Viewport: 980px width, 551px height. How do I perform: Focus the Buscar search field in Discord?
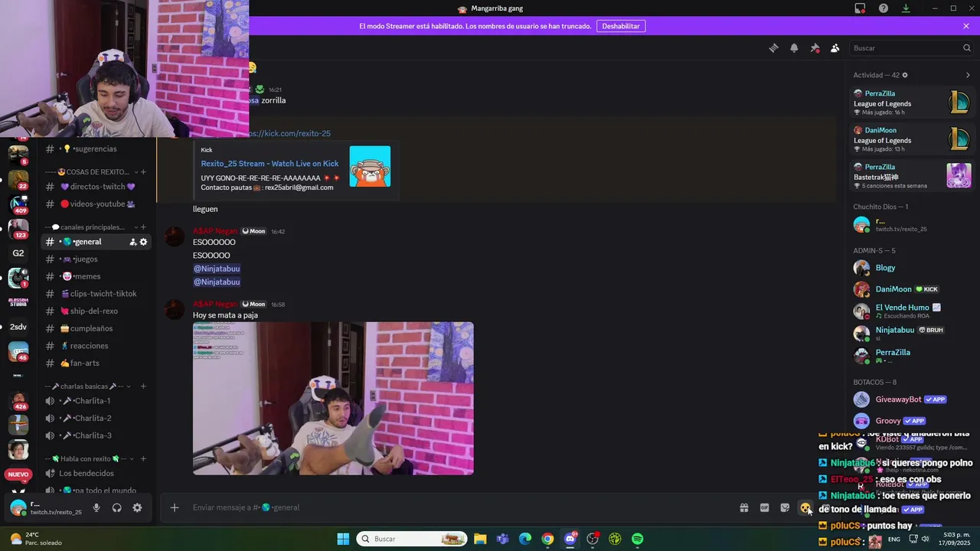click(x=911, y=48)
